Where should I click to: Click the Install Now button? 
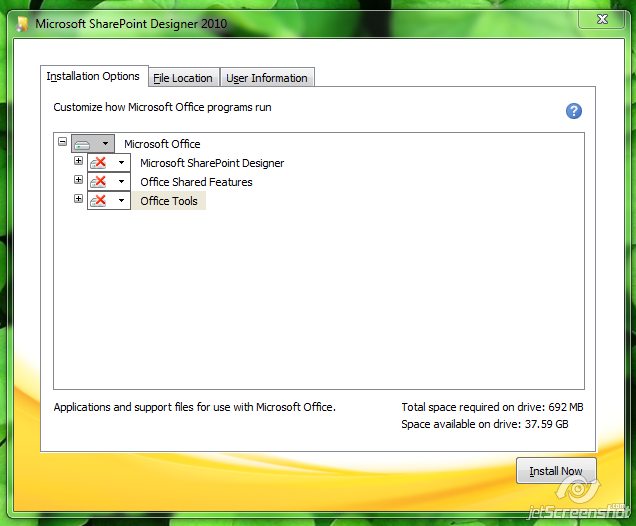(x=556, y=471)
